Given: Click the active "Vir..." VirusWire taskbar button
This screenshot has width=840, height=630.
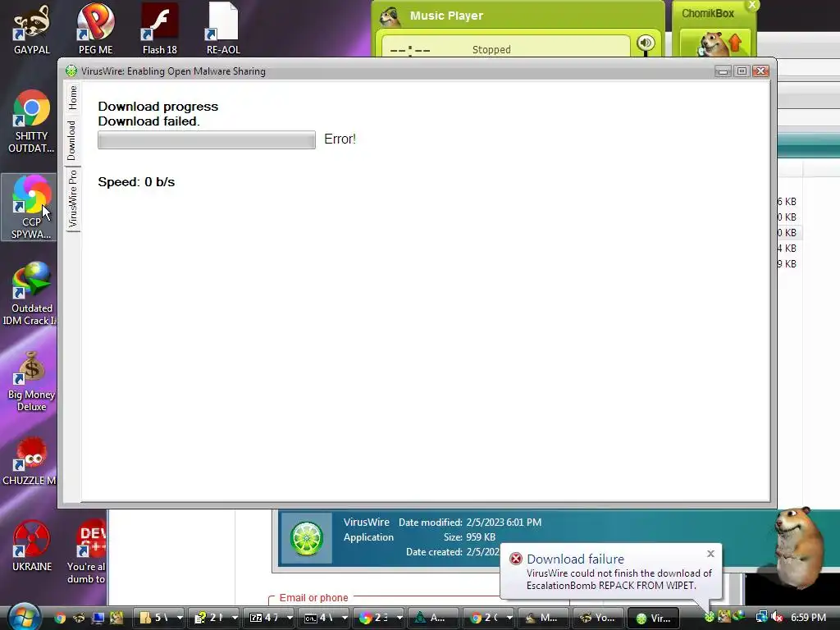Looking at the screenshot, I should pos(653,618).
